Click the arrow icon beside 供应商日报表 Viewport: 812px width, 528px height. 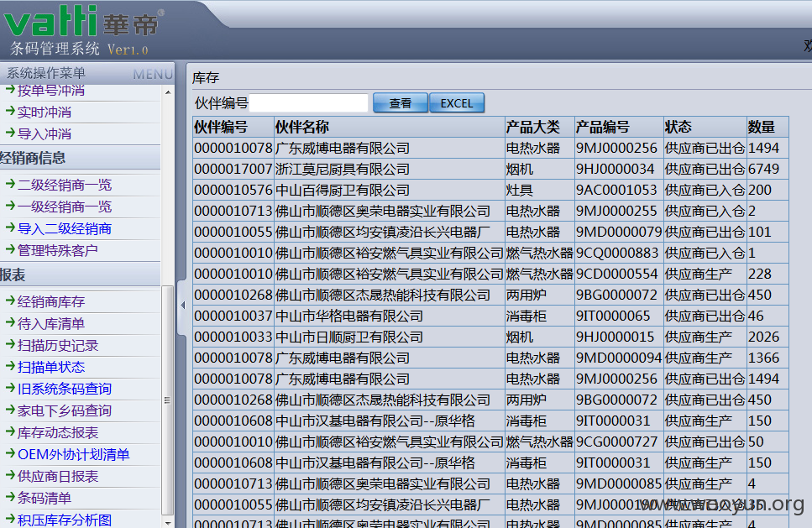10,474
